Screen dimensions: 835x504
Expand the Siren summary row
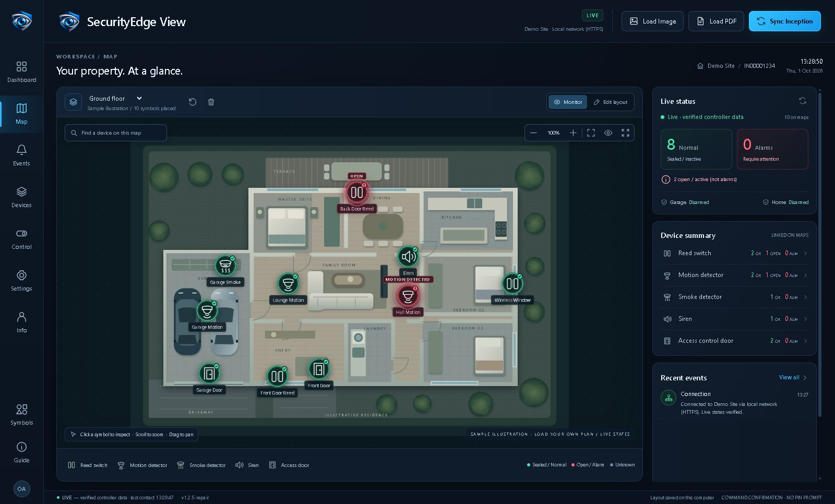[735, 319]
